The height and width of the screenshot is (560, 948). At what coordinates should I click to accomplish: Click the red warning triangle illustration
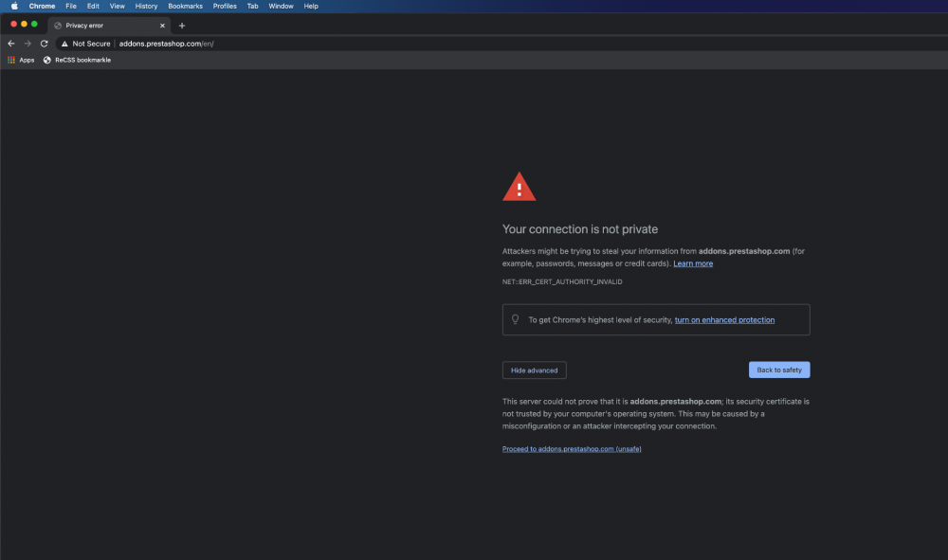coord(519,186)
